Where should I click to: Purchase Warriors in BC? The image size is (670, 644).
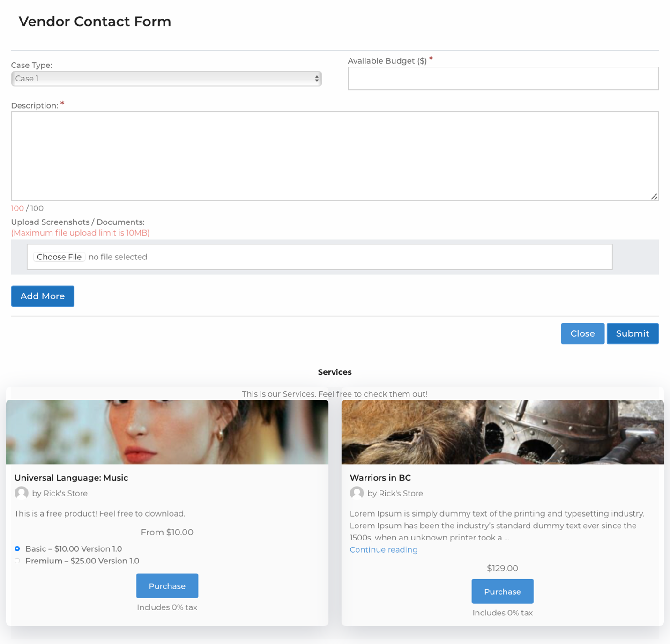[x=502, y=592]
